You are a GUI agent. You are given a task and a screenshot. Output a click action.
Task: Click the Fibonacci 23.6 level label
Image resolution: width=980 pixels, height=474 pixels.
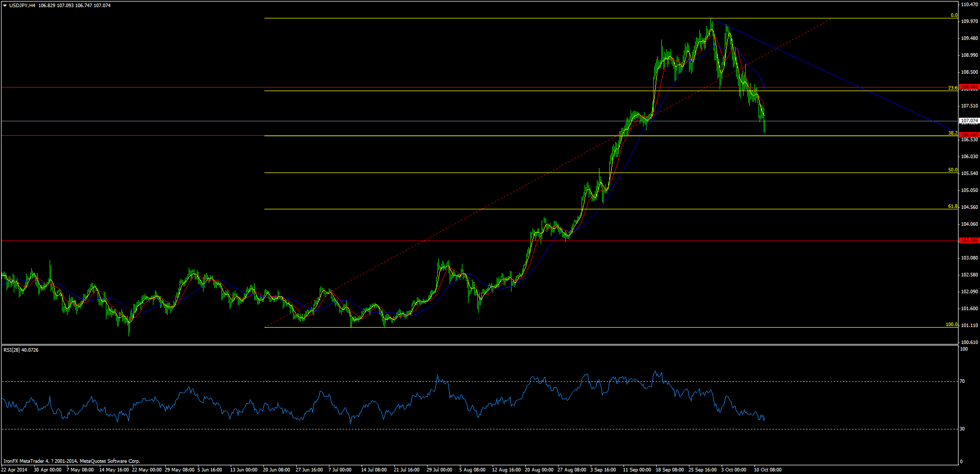(952, 88)
